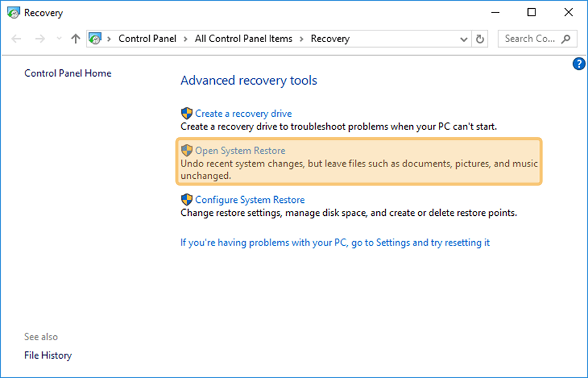Close the Recovery window
Image resolution: width=588 pixels, height=378 pixels.
coord(568,12)
